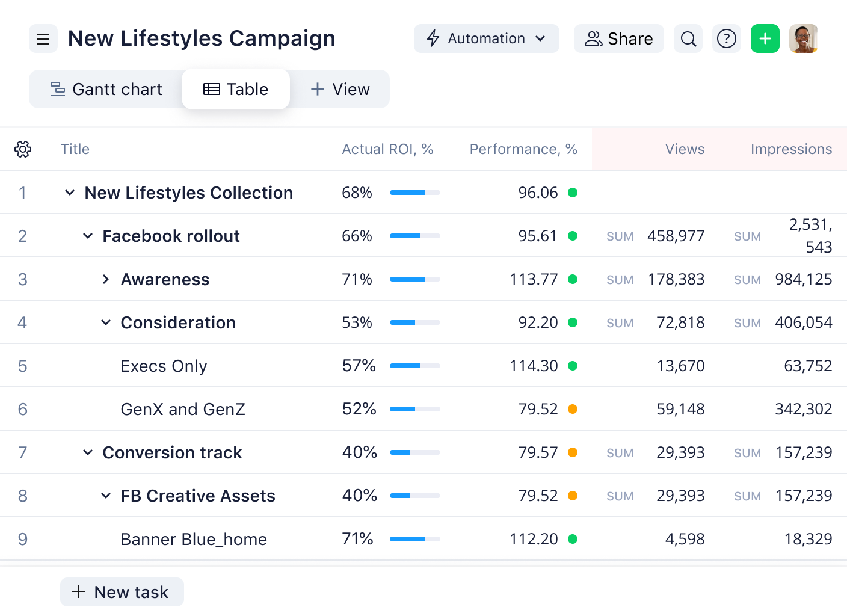Click the Impressions column header
Image resolution: width=847 pixels, height=616 pixels.
790,149
